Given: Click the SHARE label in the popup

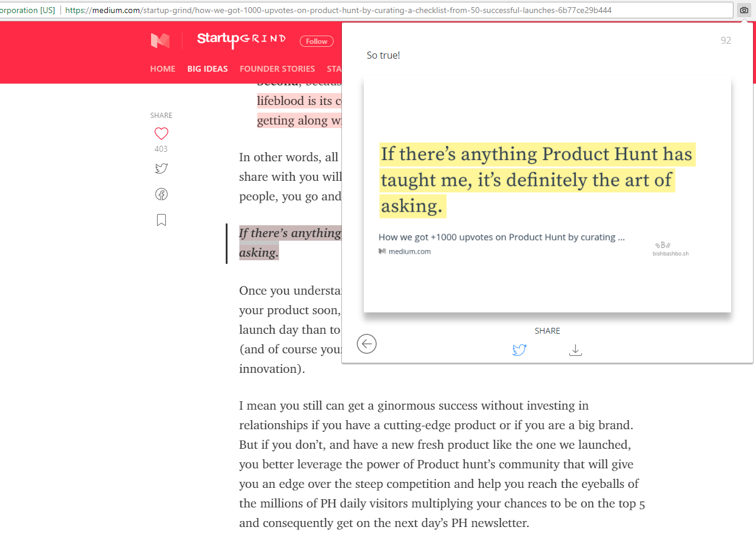Looking at the screenshot, I should 547,331.
